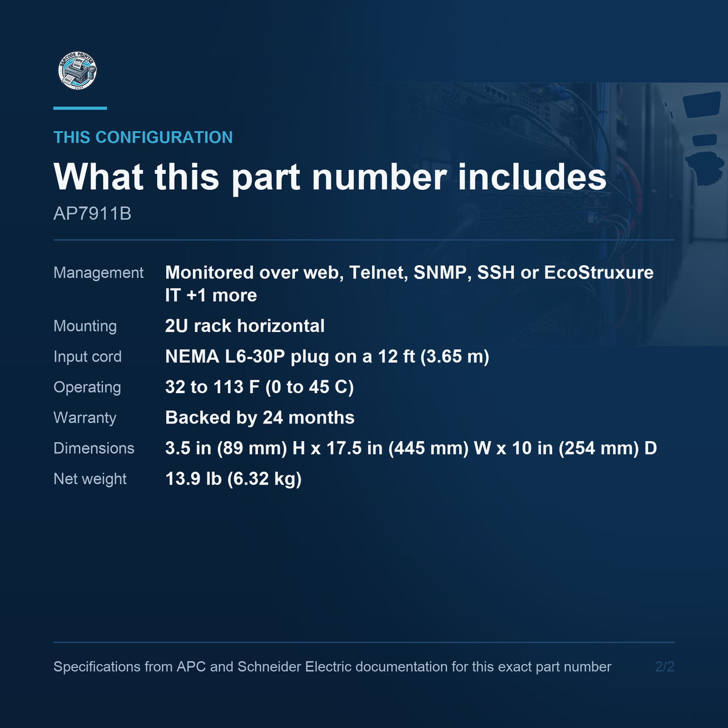Select the part number AP7911B

tap(92, 214)
